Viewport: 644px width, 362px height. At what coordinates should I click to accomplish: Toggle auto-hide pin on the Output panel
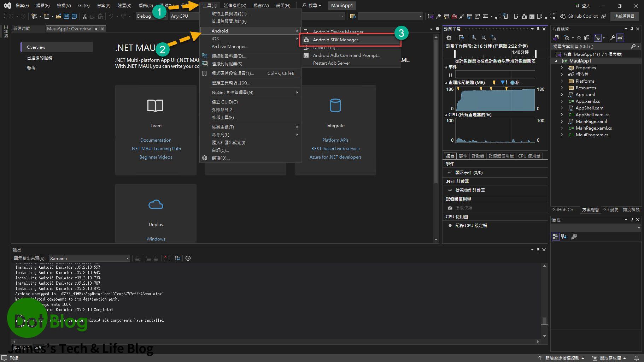[x=538, y=250]
